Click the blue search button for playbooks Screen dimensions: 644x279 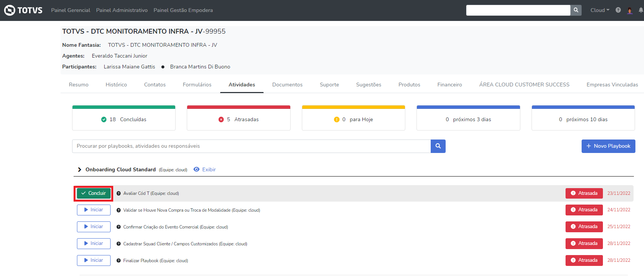point(438,146)
